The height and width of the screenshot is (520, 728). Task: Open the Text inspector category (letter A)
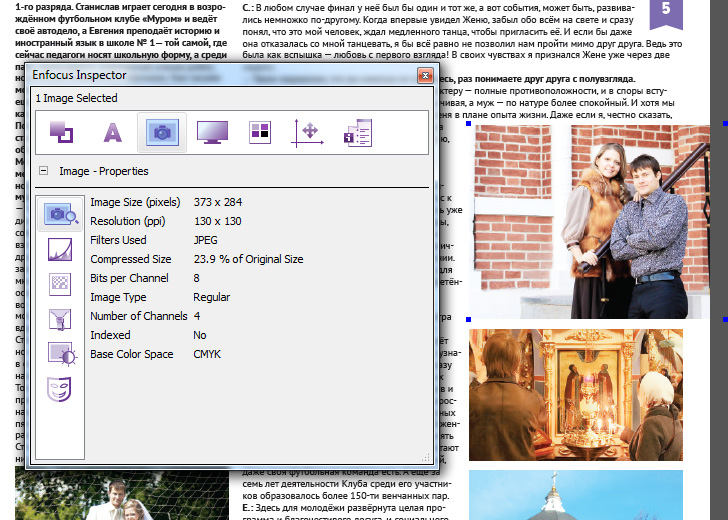pos(112,132)
